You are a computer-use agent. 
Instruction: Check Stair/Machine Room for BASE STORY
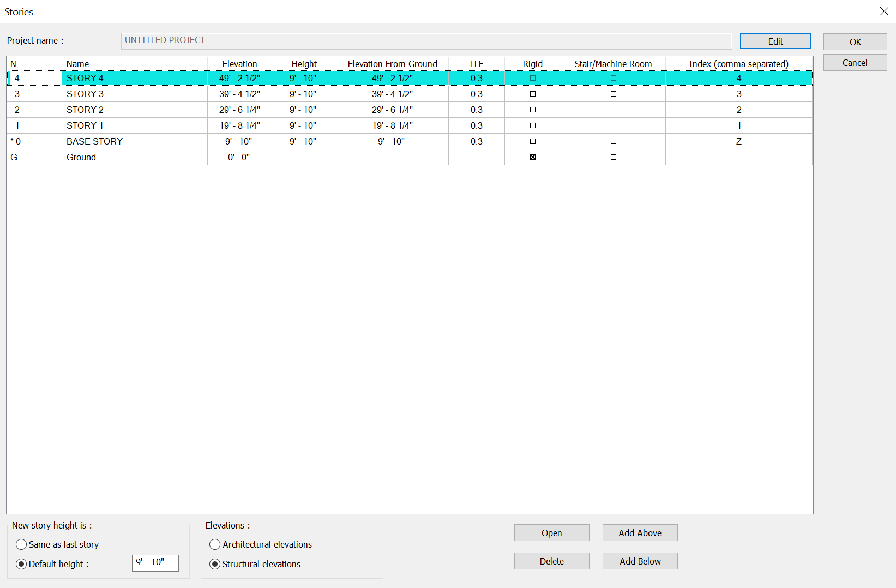(x=613, y=141)
